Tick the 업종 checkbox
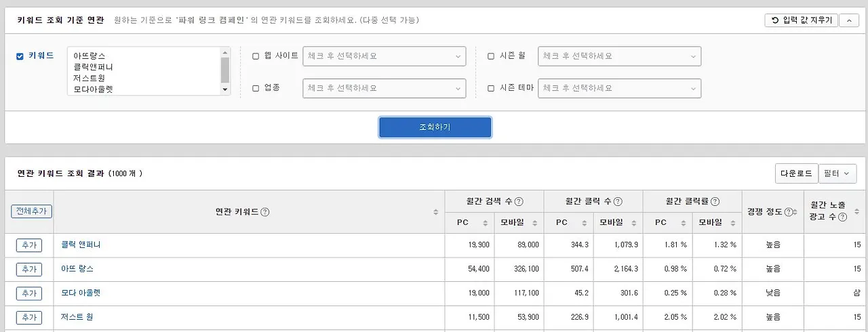868x332 pixels. tap(256, 88)
